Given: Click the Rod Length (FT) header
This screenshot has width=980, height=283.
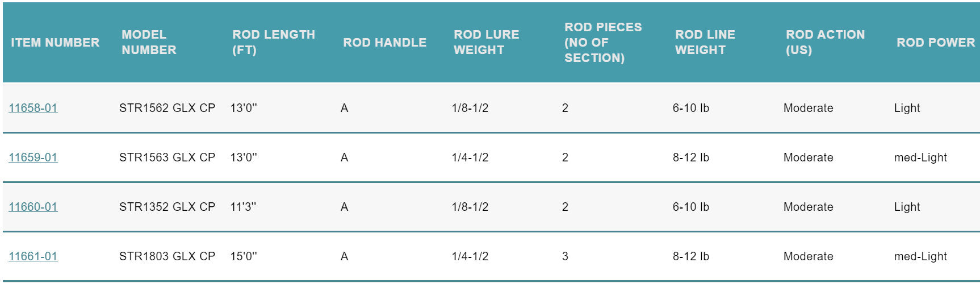Looking at the screenshot, I should [x=274, y=43].
